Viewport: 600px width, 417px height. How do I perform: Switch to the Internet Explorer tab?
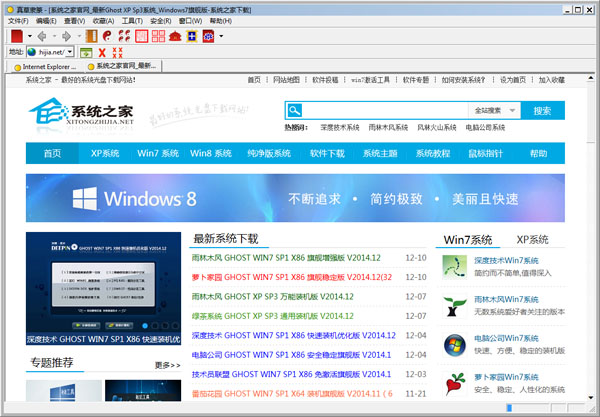coord(45,67)
